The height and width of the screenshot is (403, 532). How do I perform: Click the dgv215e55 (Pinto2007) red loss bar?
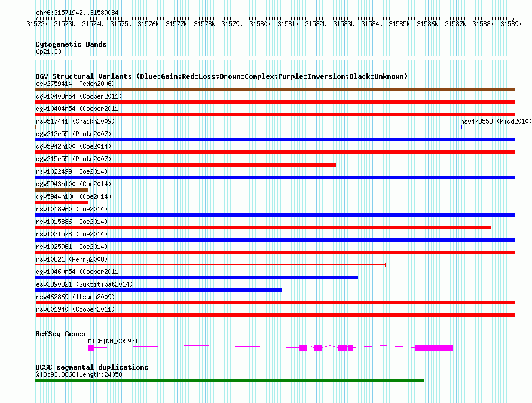[x=185, y=165]
